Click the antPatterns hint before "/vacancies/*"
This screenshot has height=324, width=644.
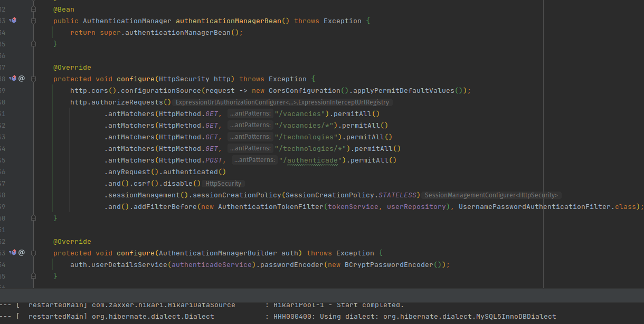tap(250, 125)
